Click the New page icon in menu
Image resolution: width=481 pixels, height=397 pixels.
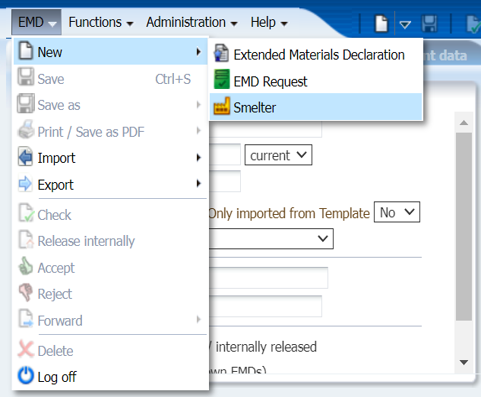coord(26,51)
